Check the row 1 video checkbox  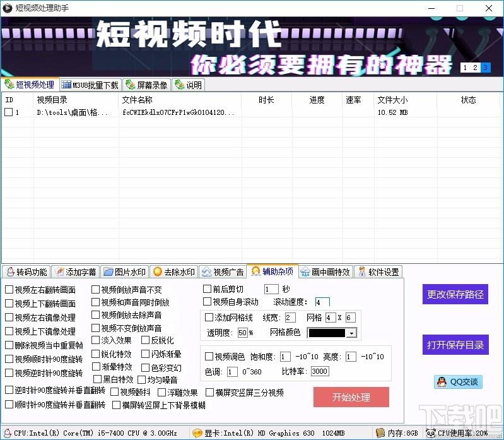[9, 112]
